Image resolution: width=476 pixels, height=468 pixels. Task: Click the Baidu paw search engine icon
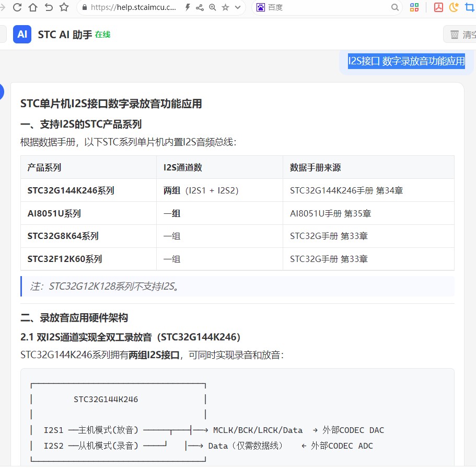[261, 7]
